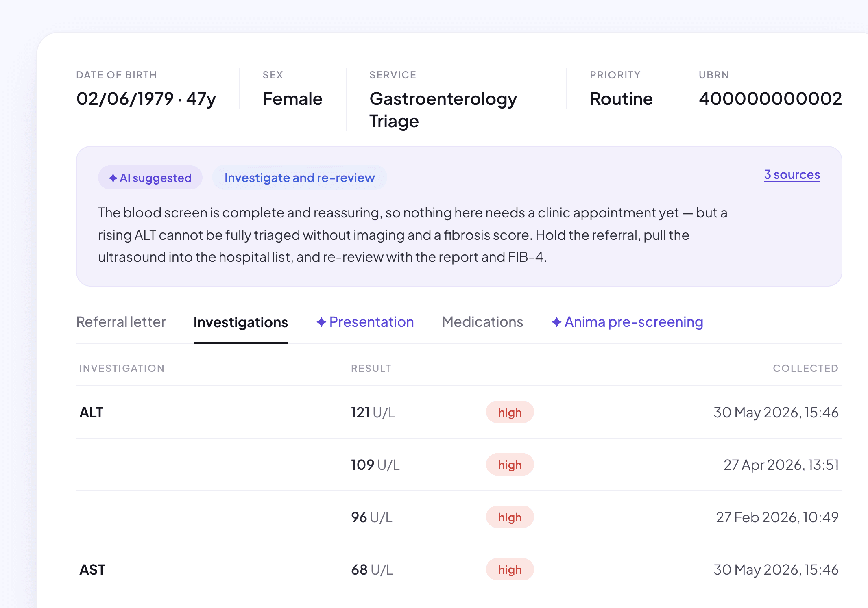This screenshot has width=868, height=608.
Task: Click the sparkle icon beside Presentation
Action: (x=321, y=322)
